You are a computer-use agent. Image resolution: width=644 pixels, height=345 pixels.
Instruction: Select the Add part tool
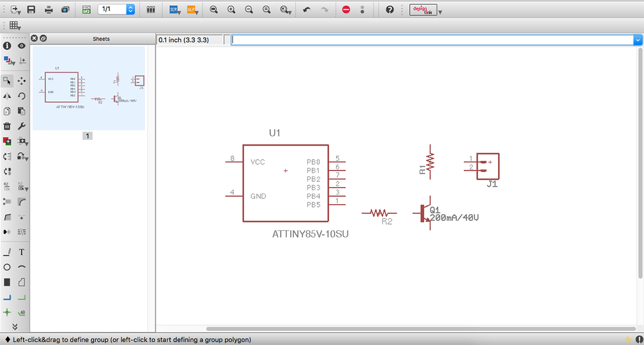[x=7, y=142]
